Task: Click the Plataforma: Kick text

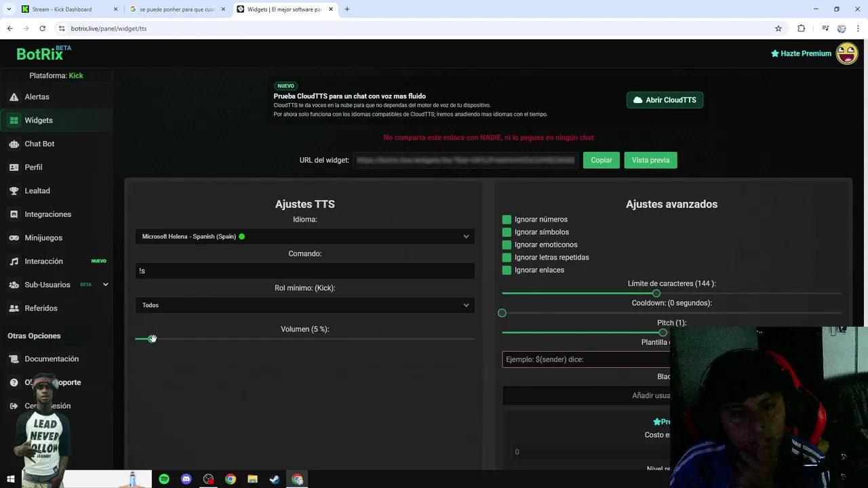Action: click(56, 76)
